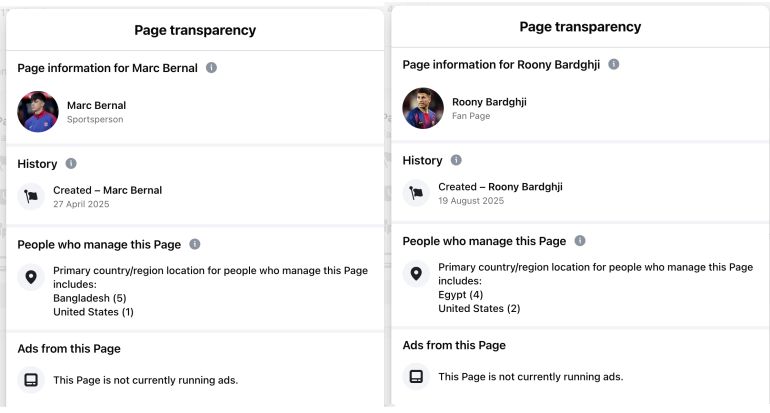Click location pin icon near Bangladesh (5)
Screen dimensions: 770x413
click(31, 277)
